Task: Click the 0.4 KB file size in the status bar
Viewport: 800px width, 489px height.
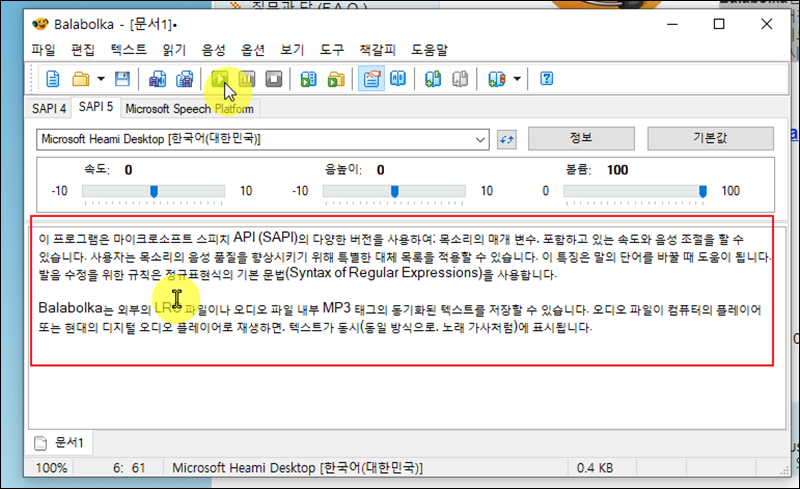Action: tap(595, 468)
